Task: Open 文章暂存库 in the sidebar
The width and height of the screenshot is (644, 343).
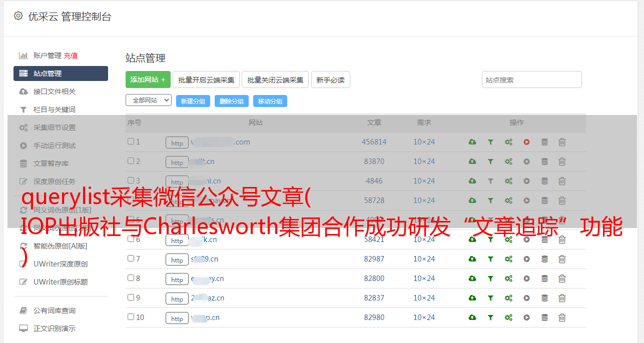Action: point(51,163)
